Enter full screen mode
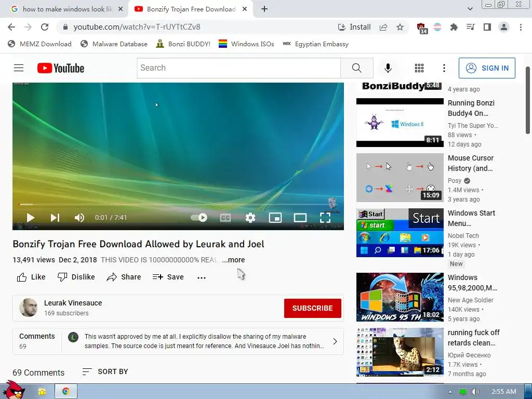This screenshot has width=532, height=399. (325, 218)
